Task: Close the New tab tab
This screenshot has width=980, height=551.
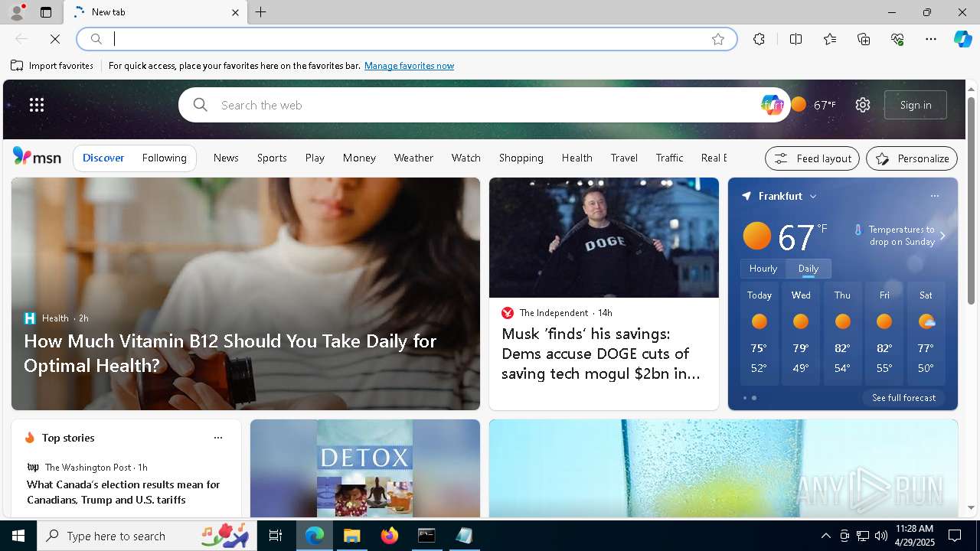Action: click(235, 12)
